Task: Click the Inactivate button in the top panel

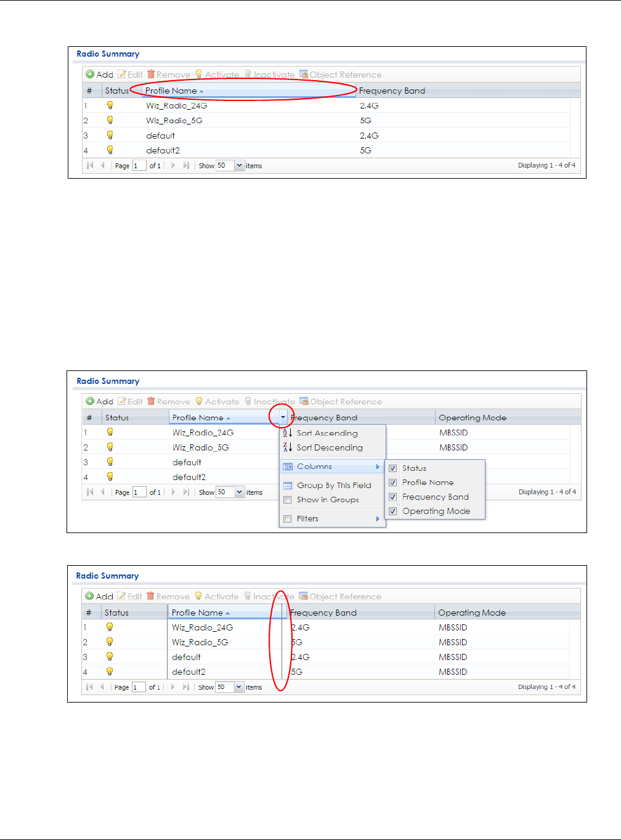Action: [269, 75]
